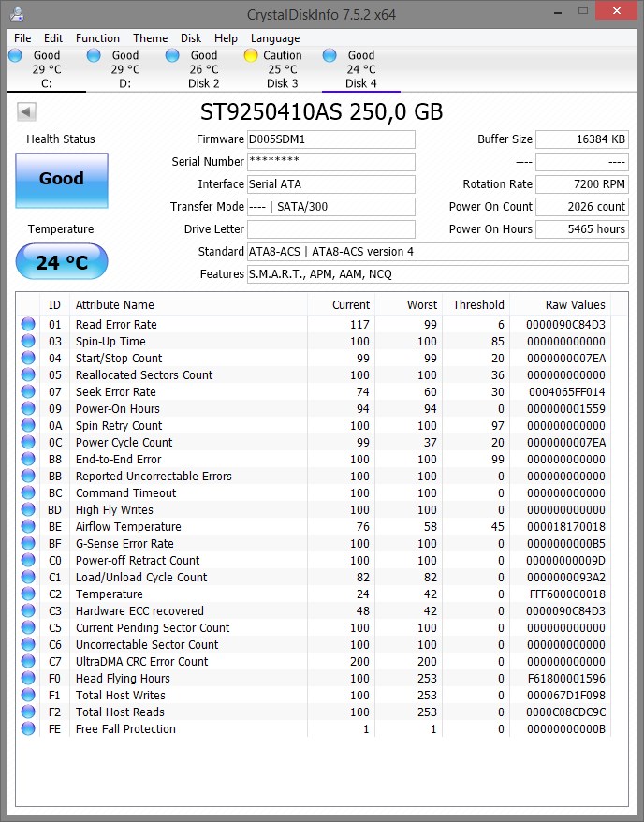Click status orb for Total Host Writes

[28, 695]
